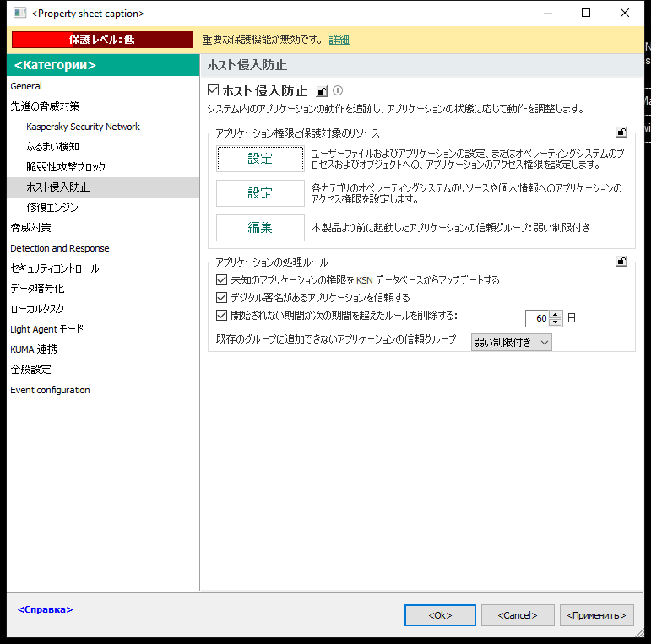Select データ暗号化 category
The height and width of the screenshot is (644, 651).
coord(103,289)
